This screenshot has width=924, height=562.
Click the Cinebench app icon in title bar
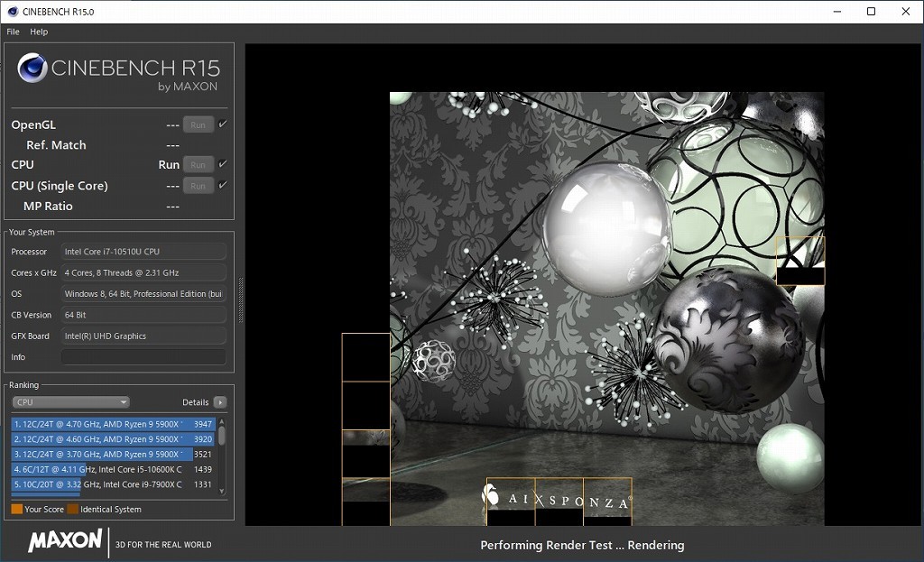11,12
